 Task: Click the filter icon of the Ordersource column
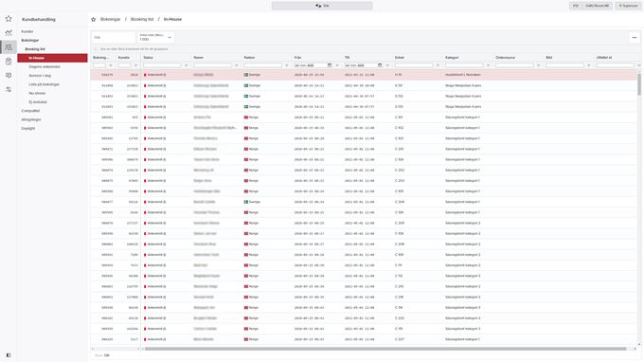539,65
